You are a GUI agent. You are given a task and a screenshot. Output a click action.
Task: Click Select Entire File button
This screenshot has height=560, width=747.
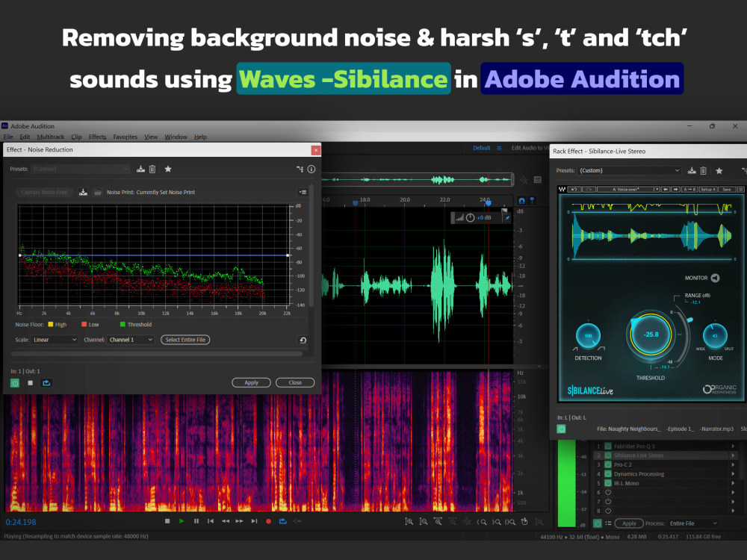[x=185, y=340]
